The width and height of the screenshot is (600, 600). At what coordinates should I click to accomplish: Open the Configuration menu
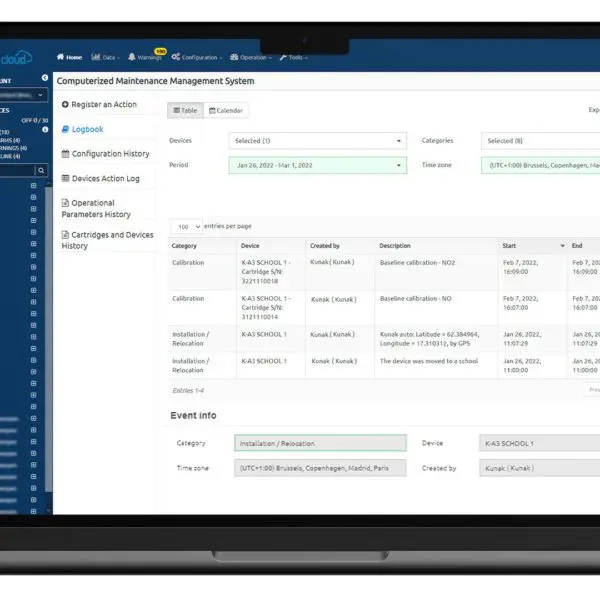197,57
